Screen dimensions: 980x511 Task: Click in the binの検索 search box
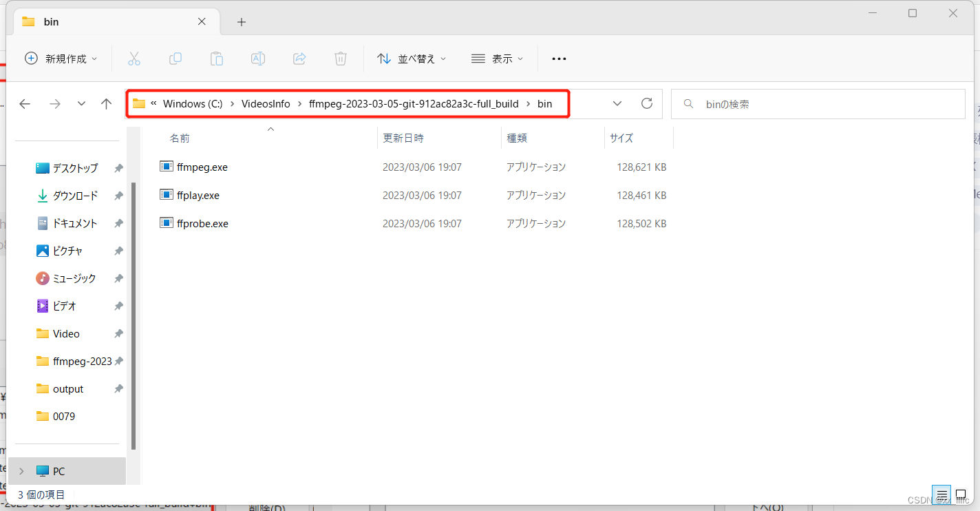tap(818, 104)
